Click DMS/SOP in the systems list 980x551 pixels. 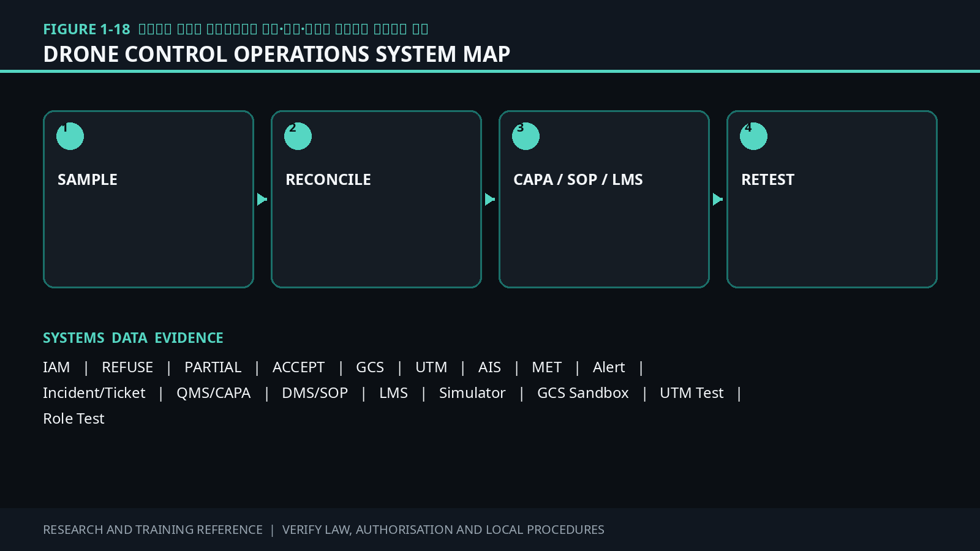[315, 393]
